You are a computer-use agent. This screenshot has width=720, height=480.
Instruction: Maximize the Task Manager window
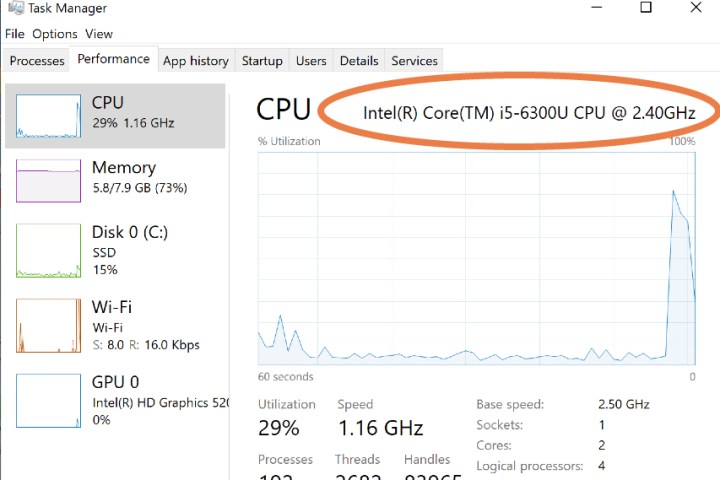646,8
